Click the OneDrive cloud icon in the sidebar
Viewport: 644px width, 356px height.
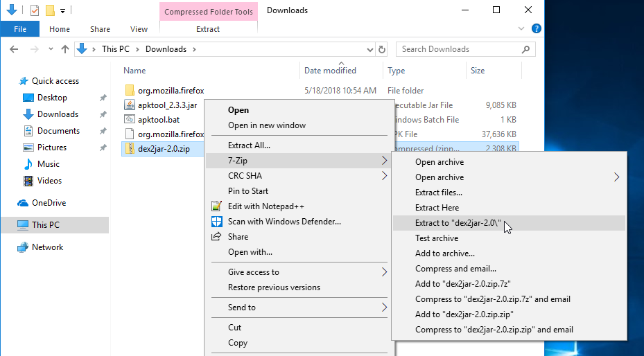pyautogui.click(x=23, y=203)
